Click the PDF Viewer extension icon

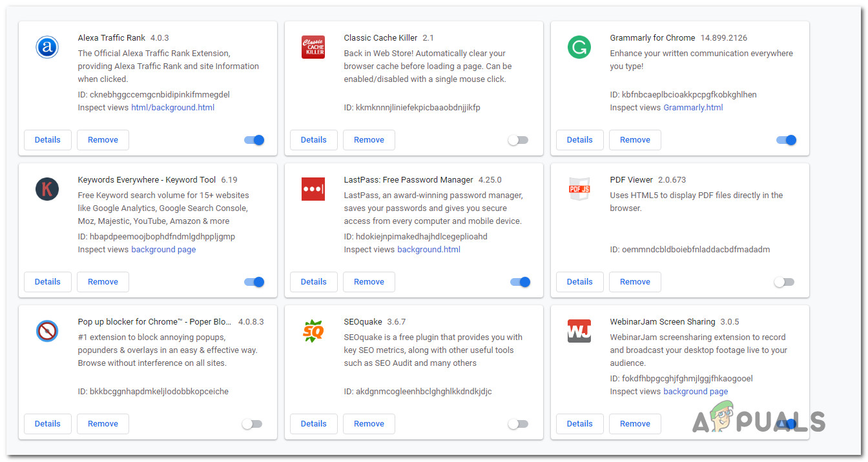click(579, 189)
